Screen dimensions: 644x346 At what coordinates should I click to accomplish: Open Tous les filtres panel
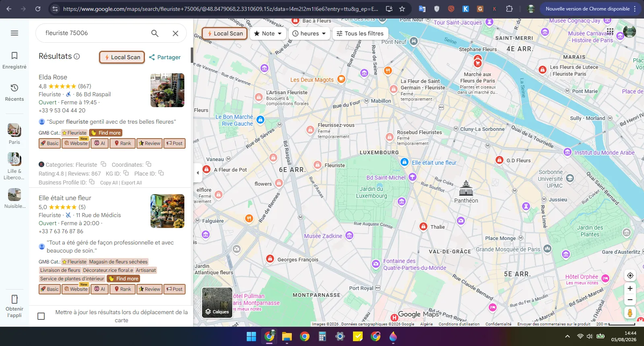[360, 33]
